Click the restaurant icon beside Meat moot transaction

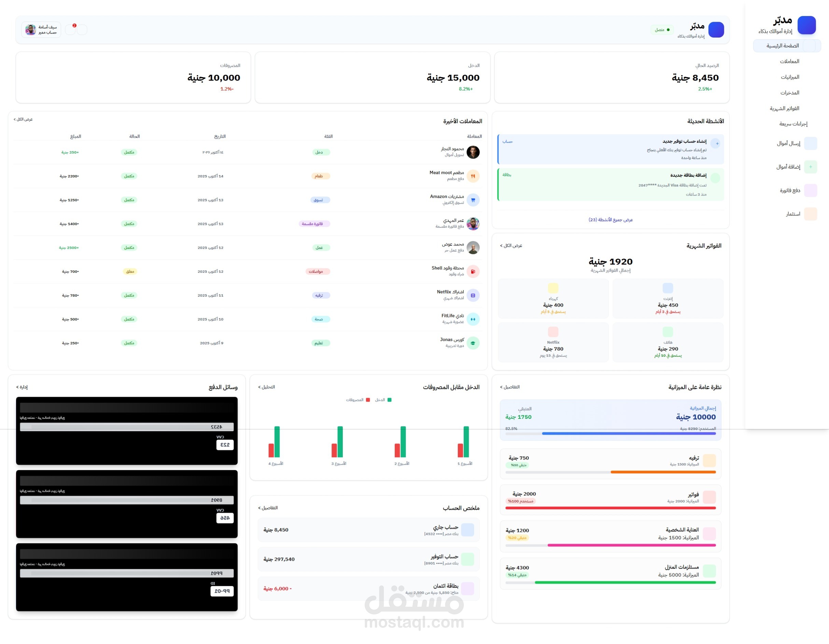[x=473, y=176]
